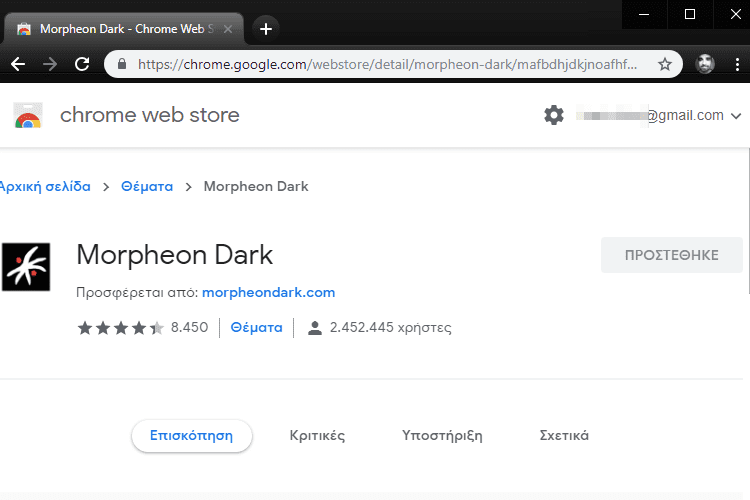
Task: Go back to the previous page
Action: 18,64
